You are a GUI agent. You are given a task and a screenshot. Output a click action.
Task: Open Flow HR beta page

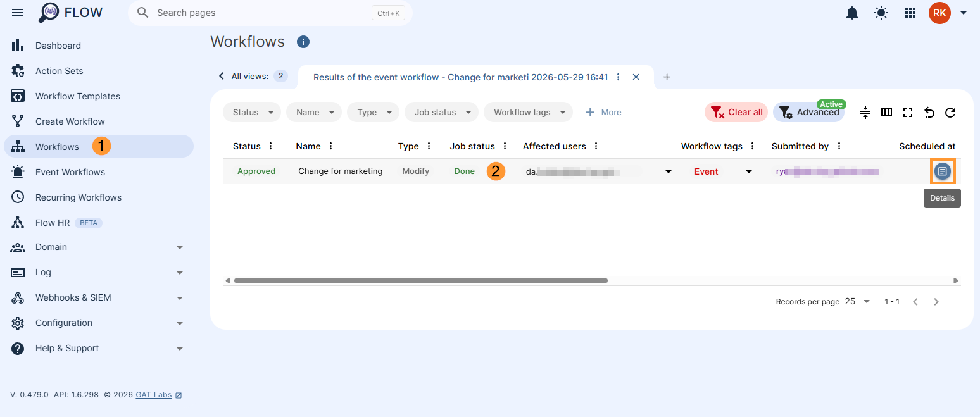98,223
